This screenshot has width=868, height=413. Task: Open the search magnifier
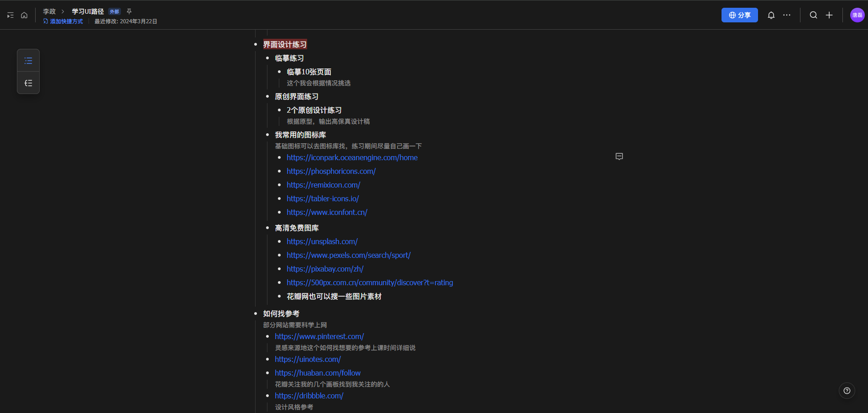pyautogui.click(x=813, y=15)
